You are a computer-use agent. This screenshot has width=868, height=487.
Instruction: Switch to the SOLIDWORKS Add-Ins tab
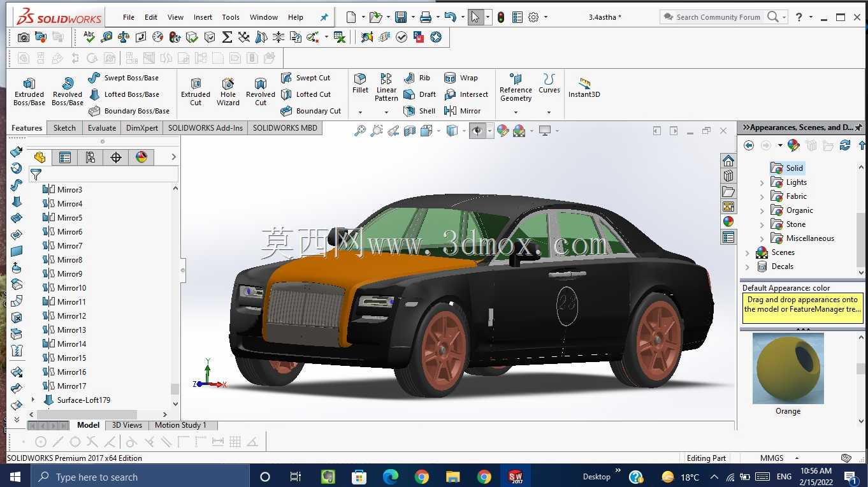point(205,127)
